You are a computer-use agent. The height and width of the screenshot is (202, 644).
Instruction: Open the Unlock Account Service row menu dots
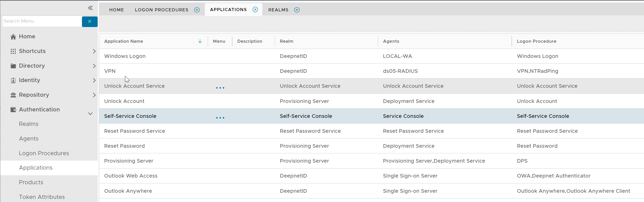click(x=220, y=88)
